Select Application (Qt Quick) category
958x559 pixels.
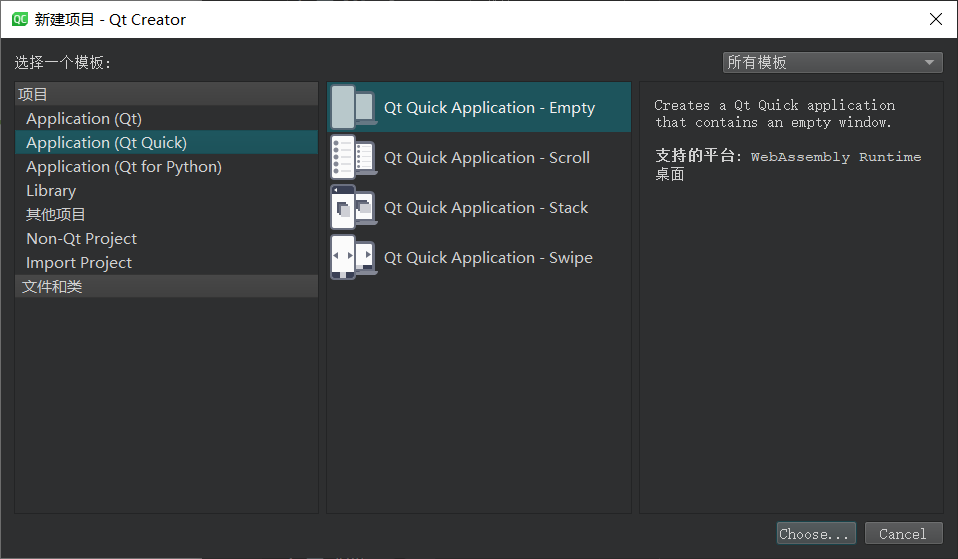click(106, 143)
